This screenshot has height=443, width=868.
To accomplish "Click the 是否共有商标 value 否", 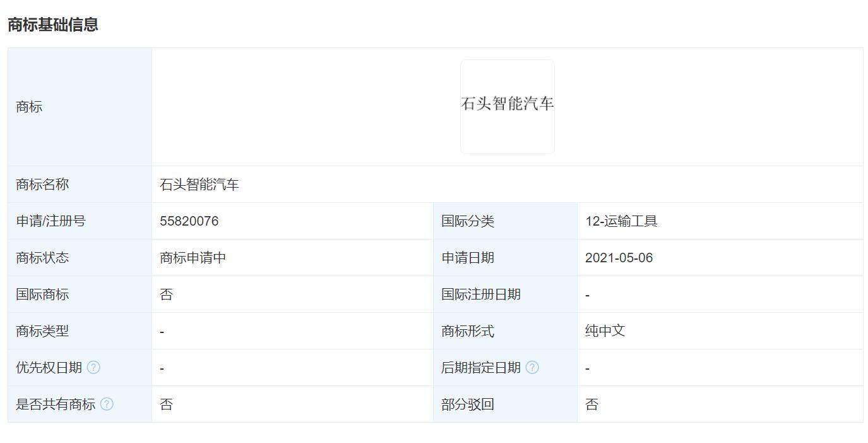I will coord(165,404).
